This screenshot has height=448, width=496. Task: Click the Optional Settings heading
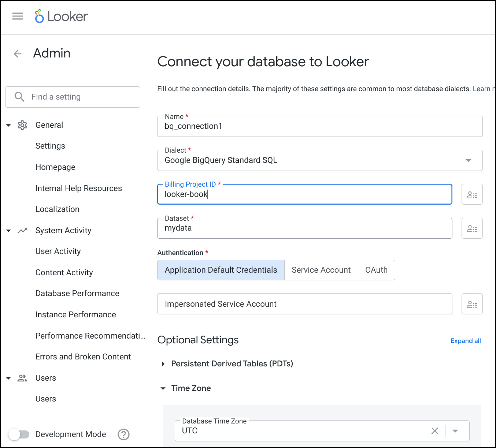(198, 340)
